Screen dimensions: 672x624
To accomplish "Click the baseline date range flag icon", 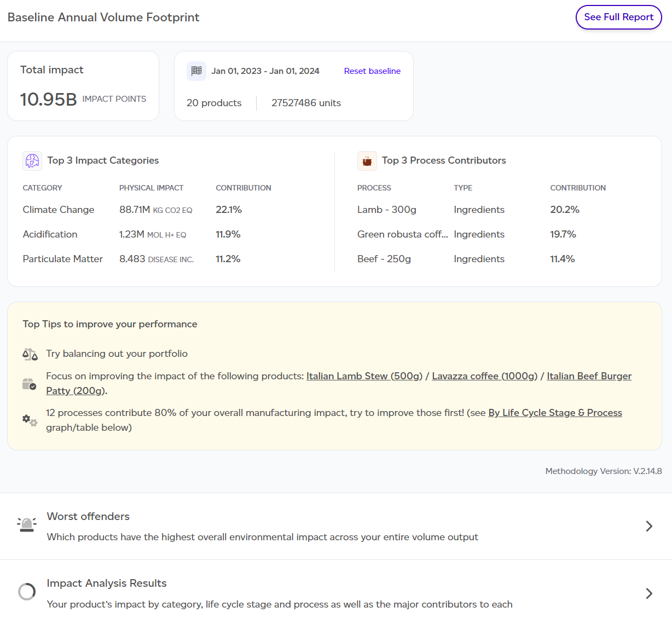I will pos(196,71).
